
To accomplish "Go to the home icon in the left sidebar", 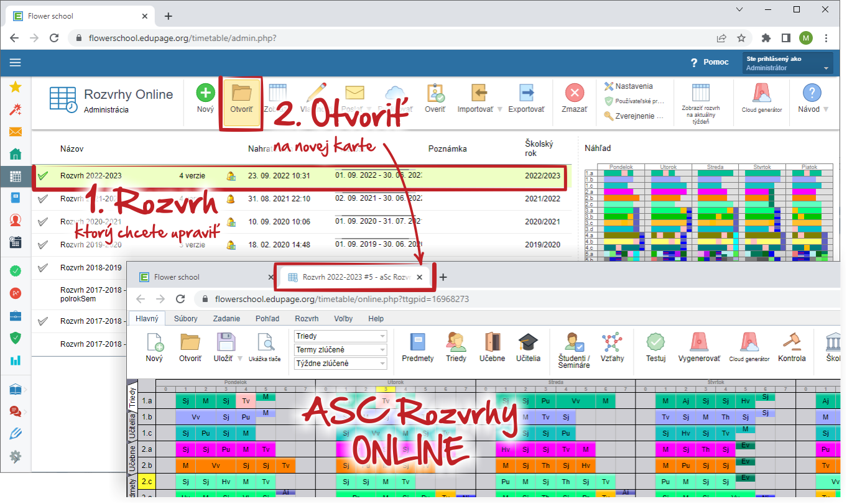I will coord(16,154).
